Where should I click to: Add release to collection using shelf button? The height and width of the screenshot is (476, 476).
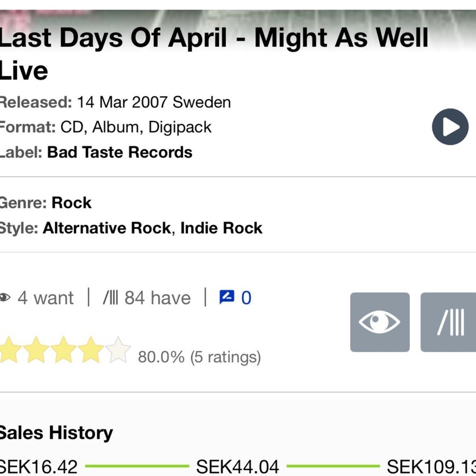pyautogui.click(x=448, y=322)
